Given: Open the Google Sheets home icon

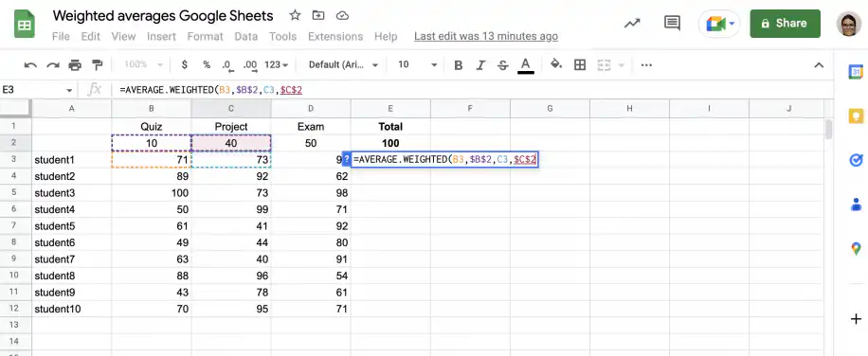Looking at the screenshot, I should [25, 25].
